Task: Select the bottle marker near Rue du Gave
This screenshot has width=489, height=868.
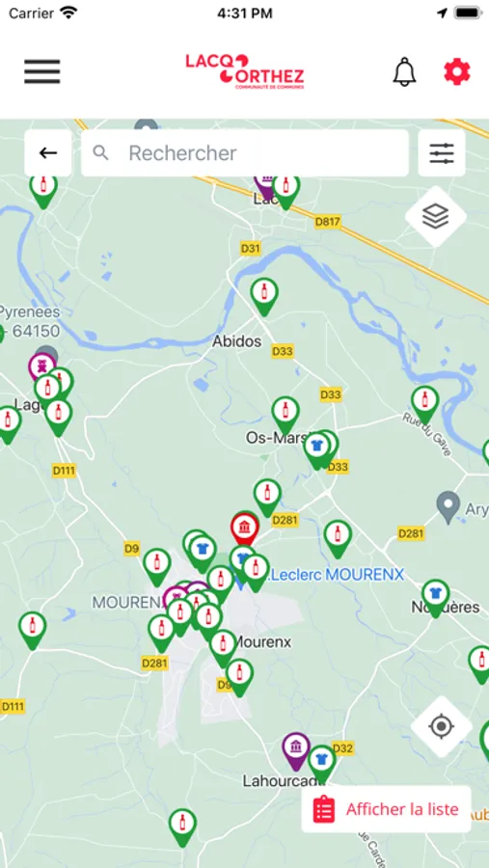Action: [424, 403]
